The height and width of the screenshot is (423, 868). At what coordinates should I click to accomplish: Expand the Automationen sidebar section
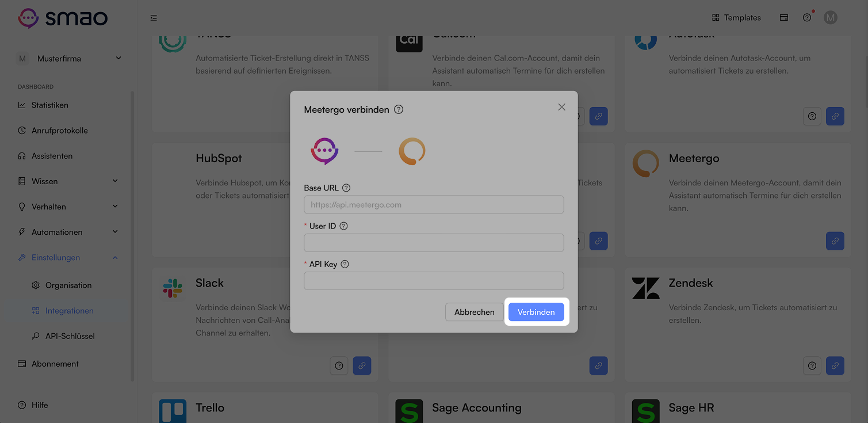[68, 232]
